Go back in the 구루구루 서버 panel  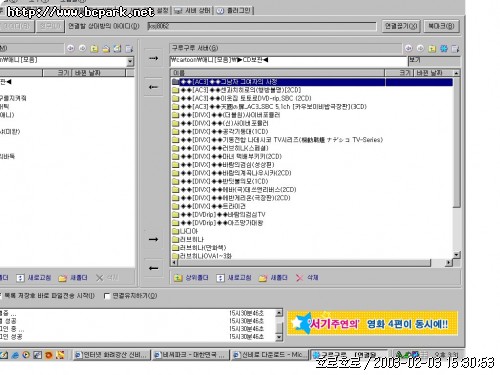(408, 49)
